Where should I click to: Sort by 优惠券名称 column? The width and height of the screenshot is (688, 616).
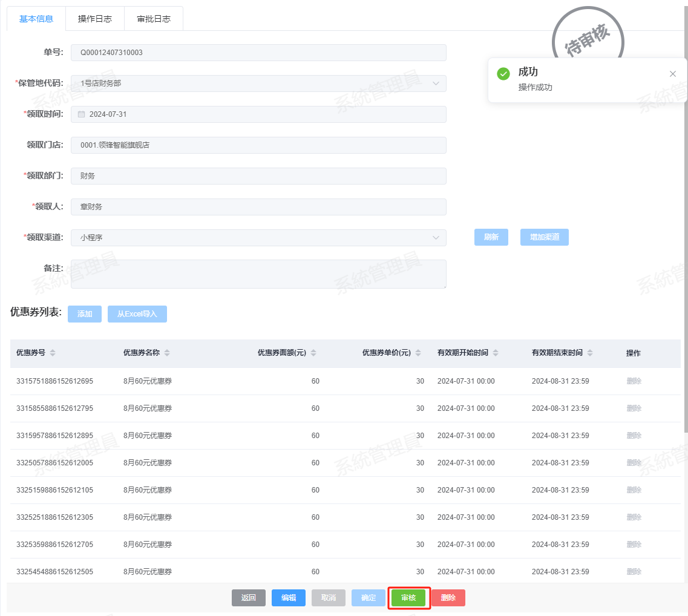click(167, 353)
